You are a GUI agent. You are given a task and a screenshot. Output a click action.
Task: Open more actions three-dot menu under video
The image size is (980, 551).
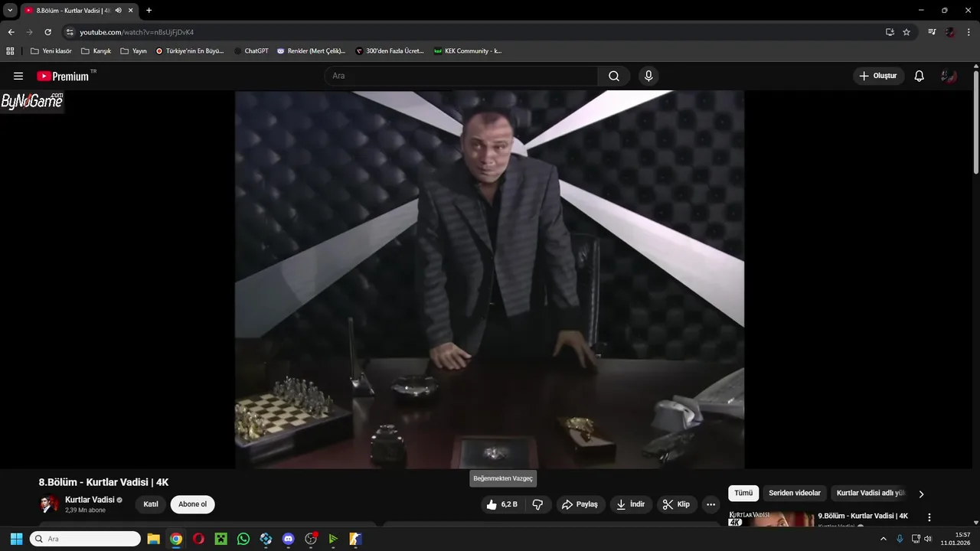tap(710, 504)
